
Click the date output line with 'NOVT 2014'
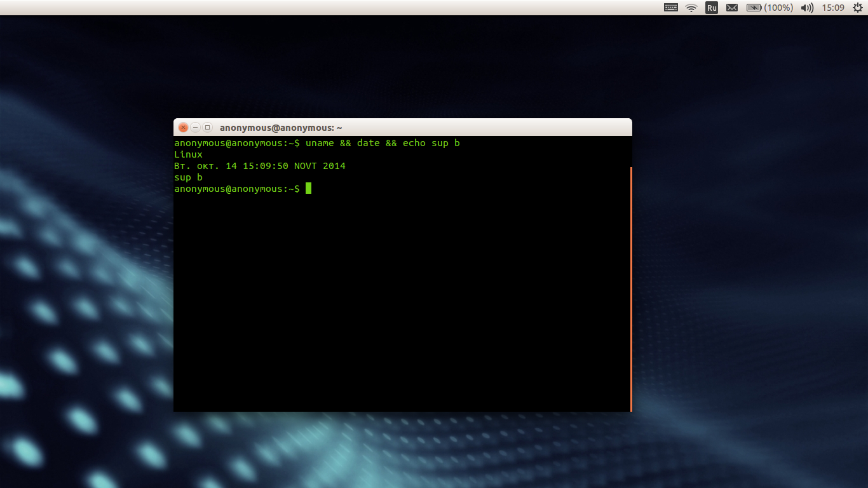point(260,166)
